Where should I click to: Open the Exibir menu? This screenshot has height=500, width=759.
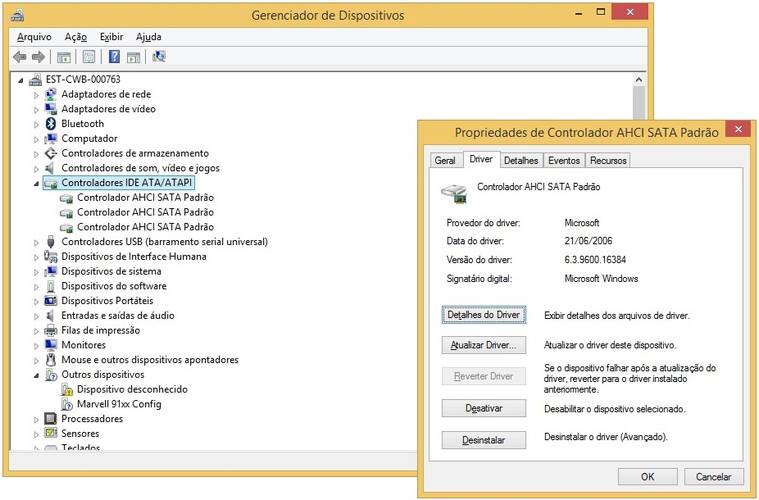(111, 37)
